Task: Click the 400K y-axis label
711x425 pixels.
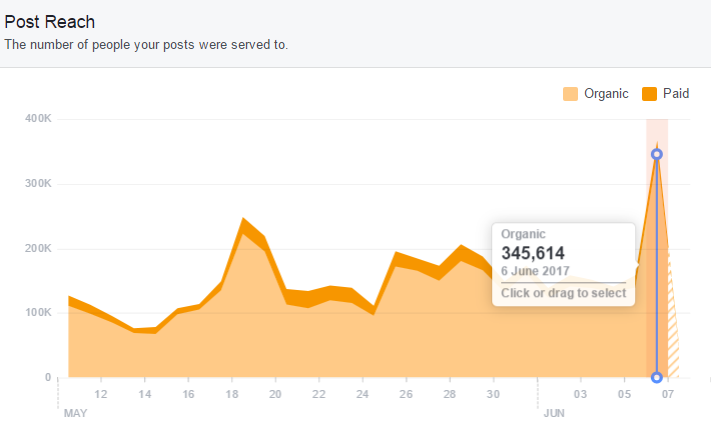Action: (39, 119)
